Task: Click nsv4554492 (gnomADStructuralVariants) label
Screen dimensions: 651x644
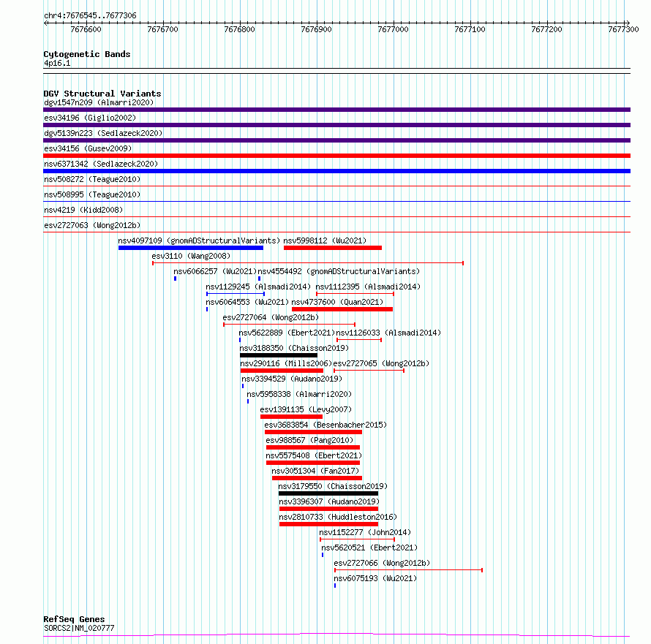Action: 339,271
